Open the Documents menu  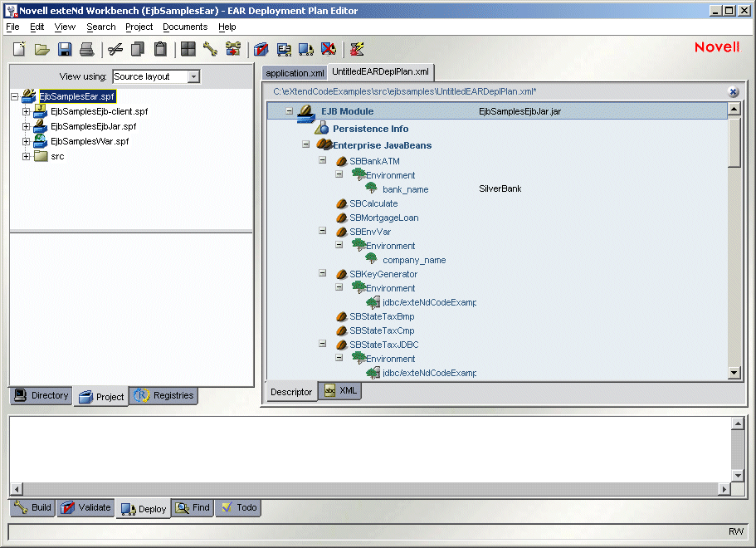pos(185,27)
